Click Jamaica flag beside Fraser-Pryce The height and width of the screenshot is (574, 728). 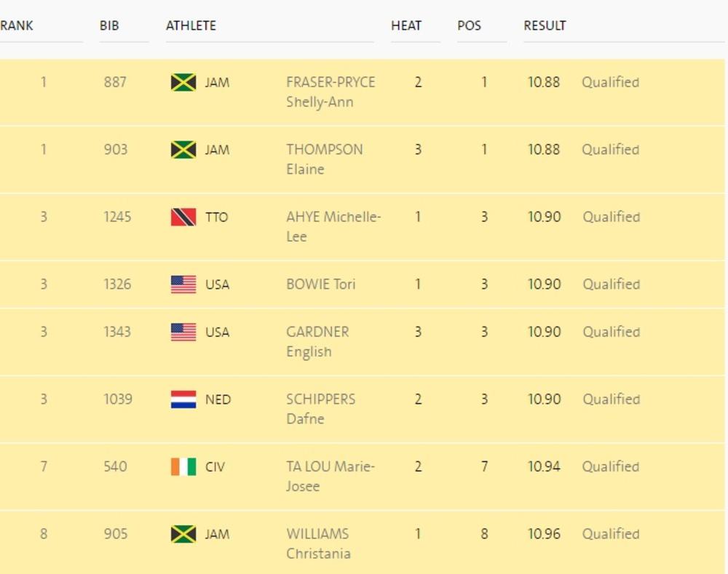pos(183,82)
